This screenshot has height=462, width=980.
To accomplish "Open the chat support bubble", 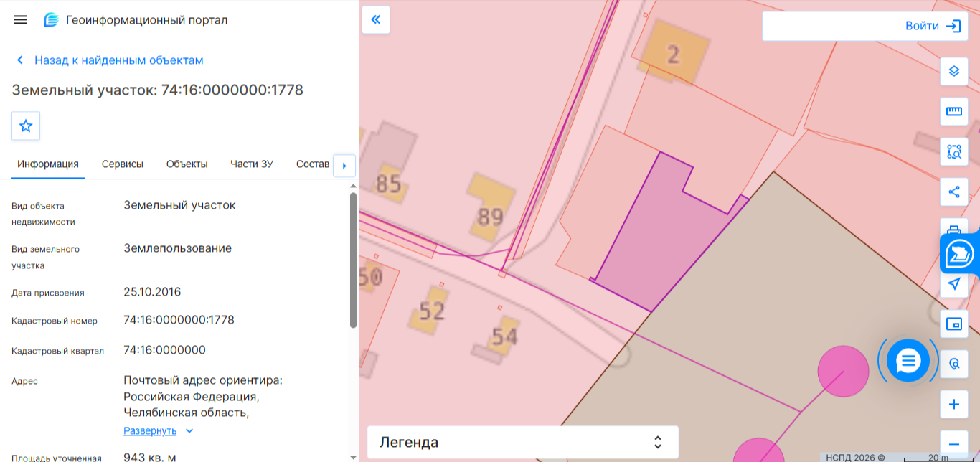I will [x=908, y=360].
